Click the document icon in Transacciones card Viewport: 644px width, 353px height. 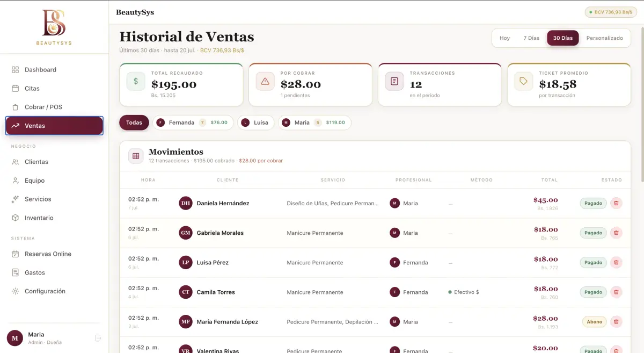(x=394, y=81)
